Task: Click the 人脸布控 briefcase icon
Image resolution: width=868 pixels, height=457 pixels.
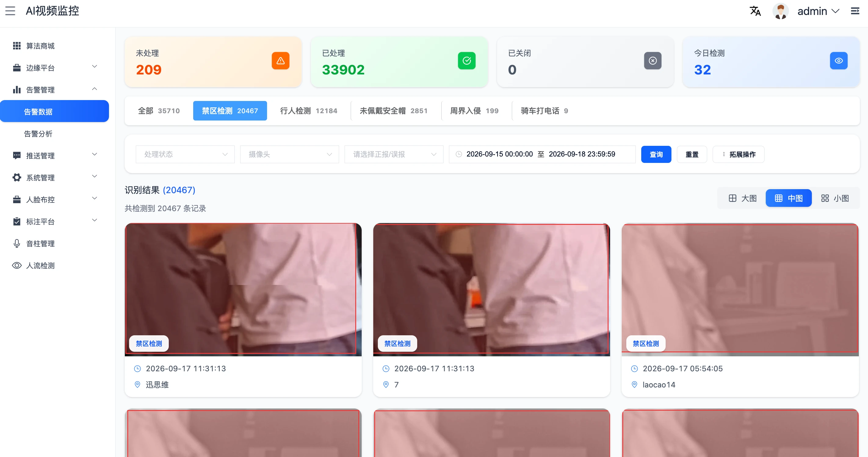Action: (16, 200)
